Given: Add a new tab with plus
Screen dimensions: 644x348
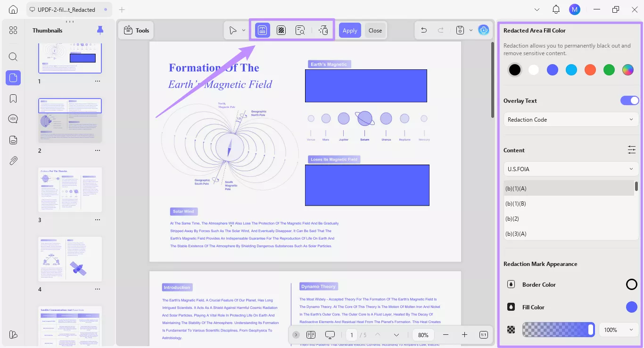Looking at the screenshot, I should point(122,9).
